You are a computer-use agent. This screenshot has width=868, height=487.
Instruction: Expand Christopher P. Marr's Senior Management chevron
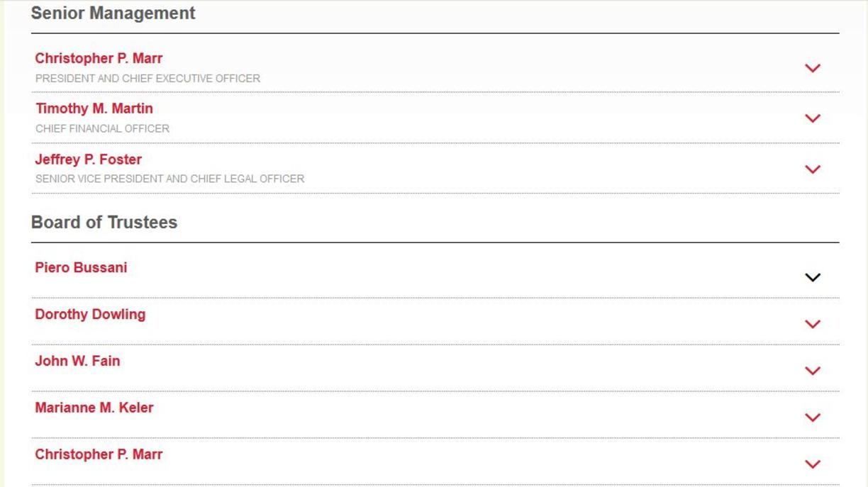(813, 68)
